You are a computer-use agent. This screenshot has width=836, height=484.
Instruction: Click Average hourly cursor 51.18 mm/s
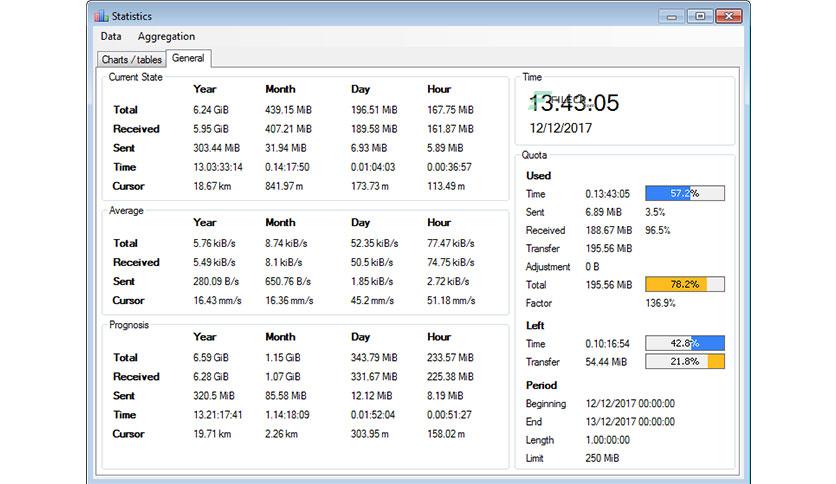pos(451,301)
